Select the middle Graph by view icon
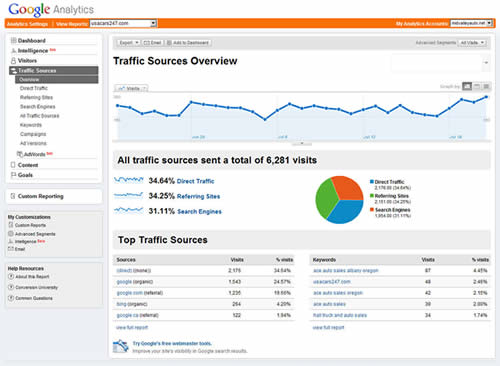 point(477,87)
